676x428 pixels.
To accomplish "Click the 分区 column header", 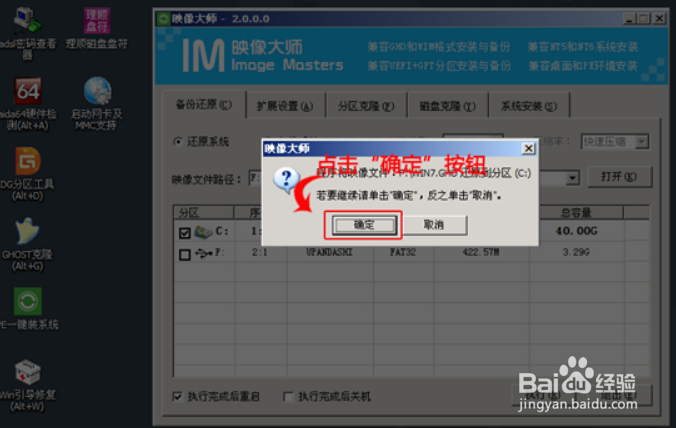I will [203, 212].
